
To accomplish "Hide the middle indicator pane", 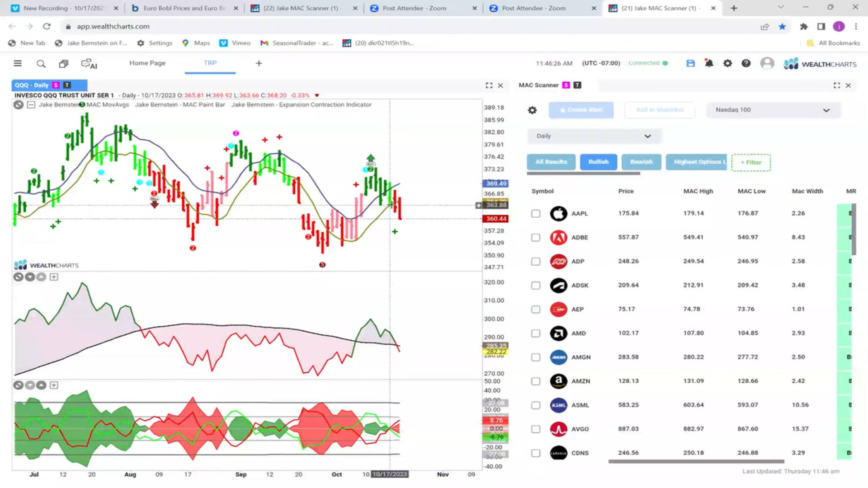I will coord(18,277).
